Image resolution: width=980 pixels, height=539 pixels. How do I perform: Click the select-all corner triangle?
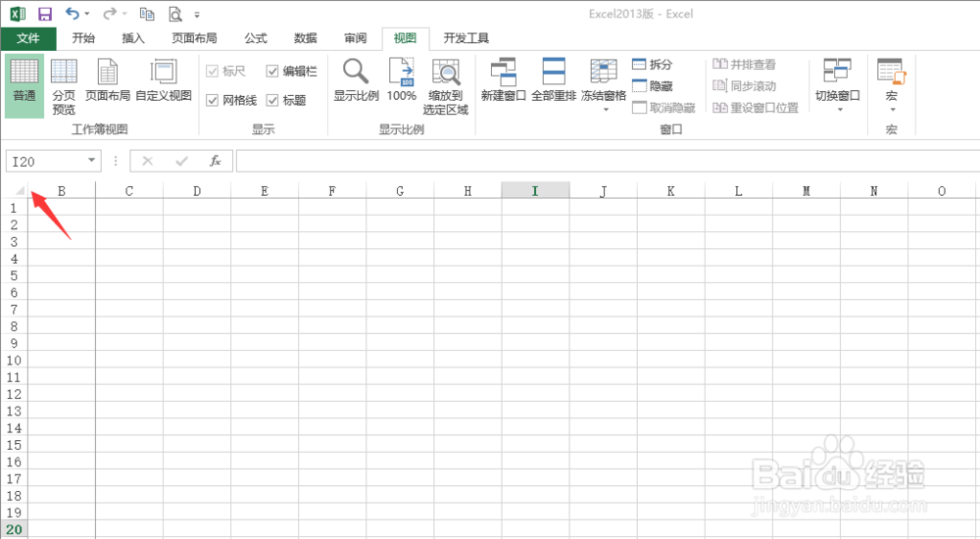[20, 190]
